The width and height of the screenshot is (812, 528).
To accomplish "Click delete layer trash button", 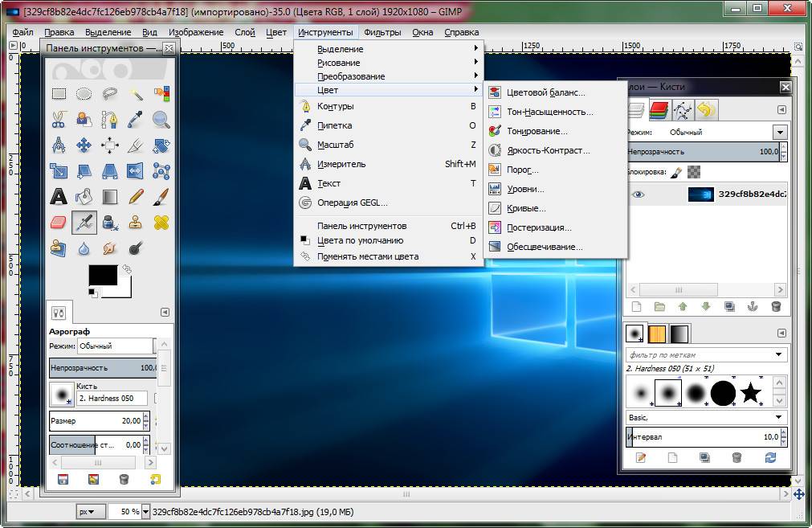I will pyautogui.click(x=776, y=307).
